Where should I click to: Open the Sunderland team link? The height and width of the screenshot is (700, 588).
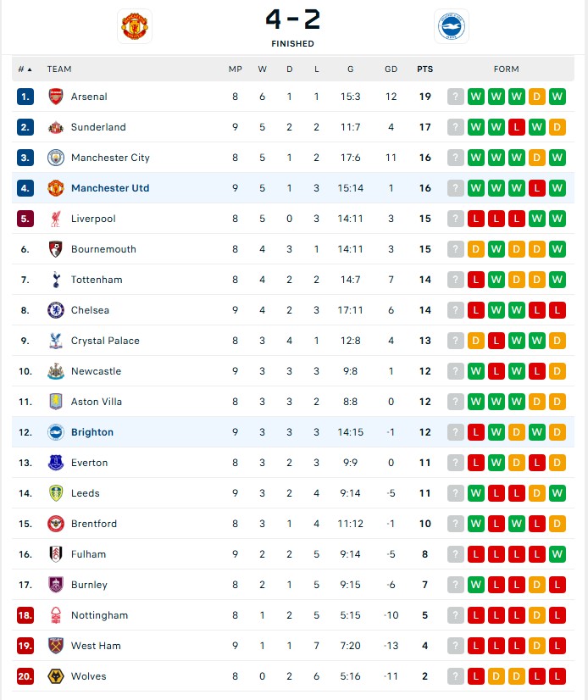[x=98, y=127]
